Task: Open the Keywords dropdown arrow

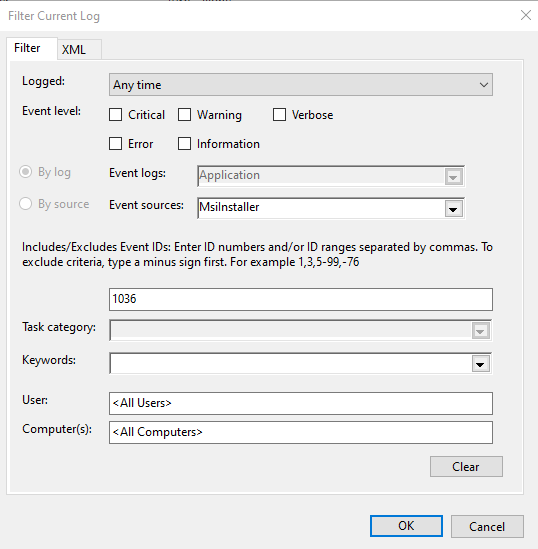Action: [480, 364]
